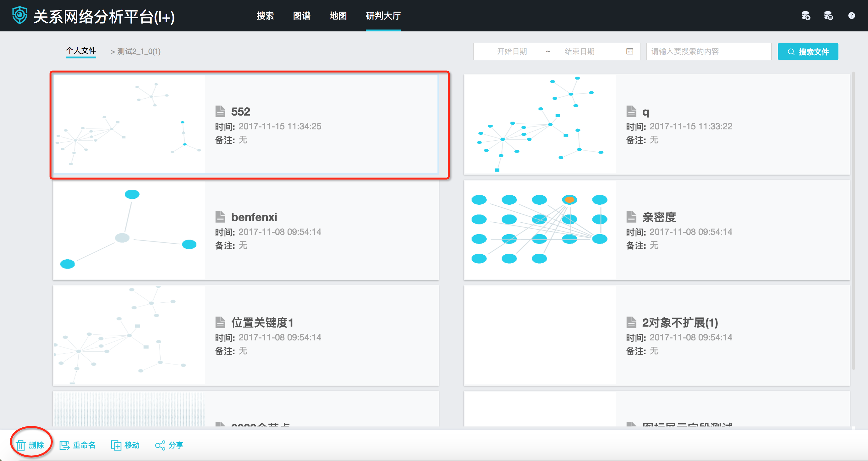Open the database upload icon in header
868x461 pixels.
point(806,15)
